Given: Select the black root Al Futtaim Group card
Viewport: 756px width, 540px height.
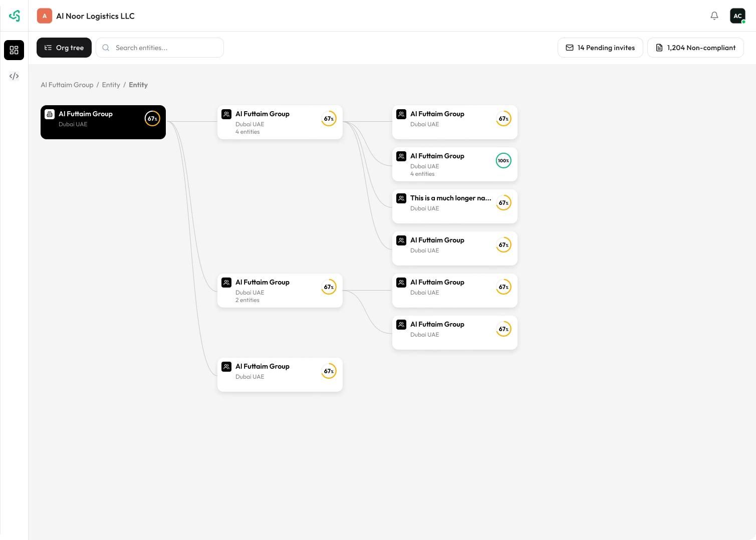Looking at the screenshot, I should pos(103,122).
